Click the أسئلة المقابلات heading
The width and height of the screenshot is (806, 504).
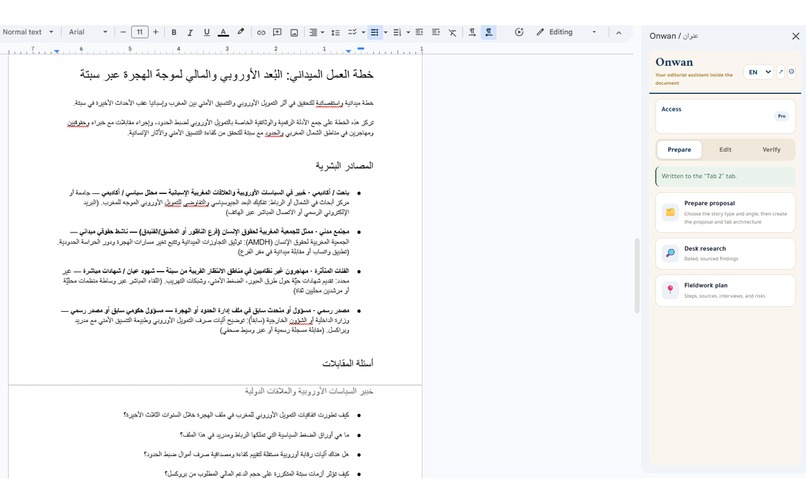[348, 363]
